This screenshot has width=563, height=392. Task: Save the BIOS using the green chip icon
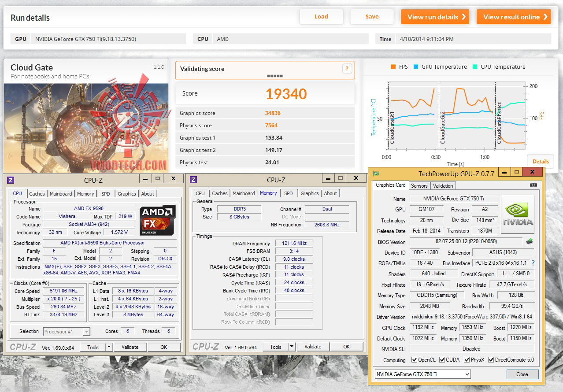(530, 241)
